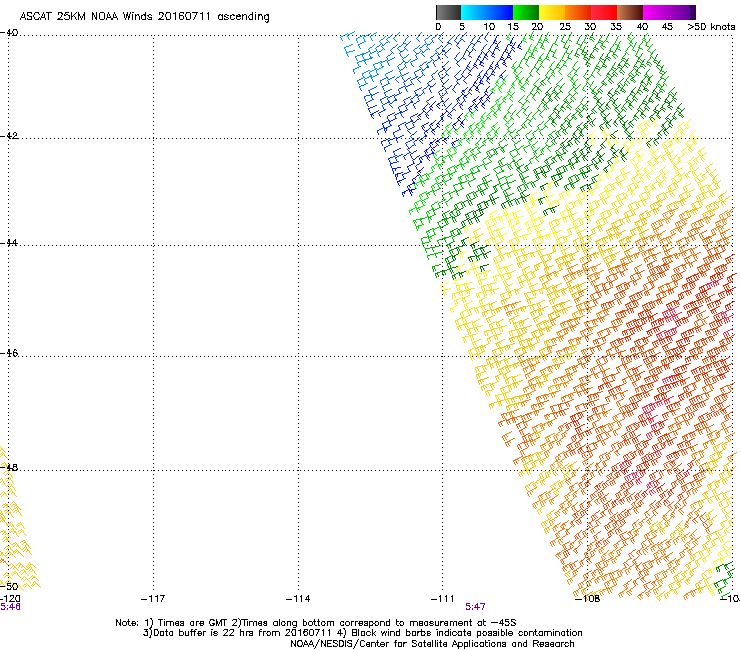This screenshot has height=650, width=740.
Task: Select the orange 25-30 knots color band
Action: click(x=578, y=12)
